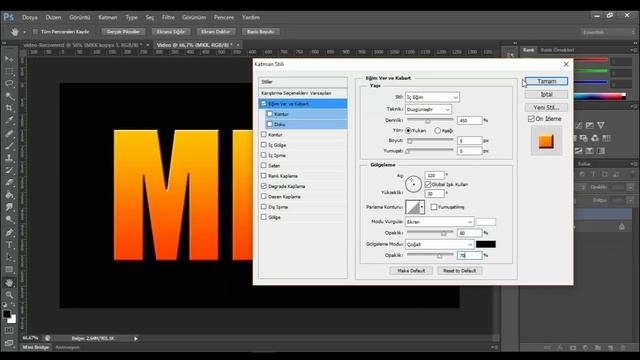Image resolution: width=640 pixels, height=360 pixels.
Task: Select the Clone Stamp tool
Action: 9,158
